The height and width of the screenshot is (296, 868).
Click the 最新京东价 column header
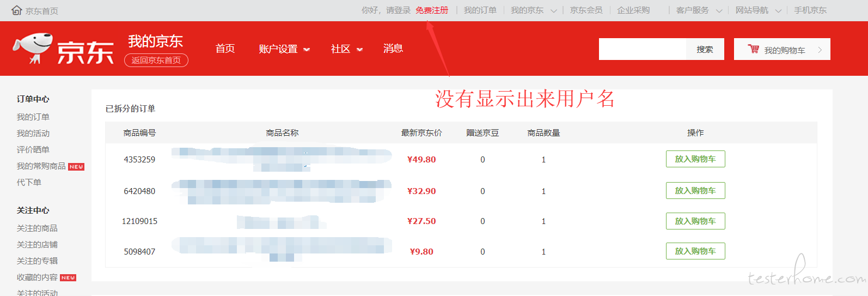421,133
